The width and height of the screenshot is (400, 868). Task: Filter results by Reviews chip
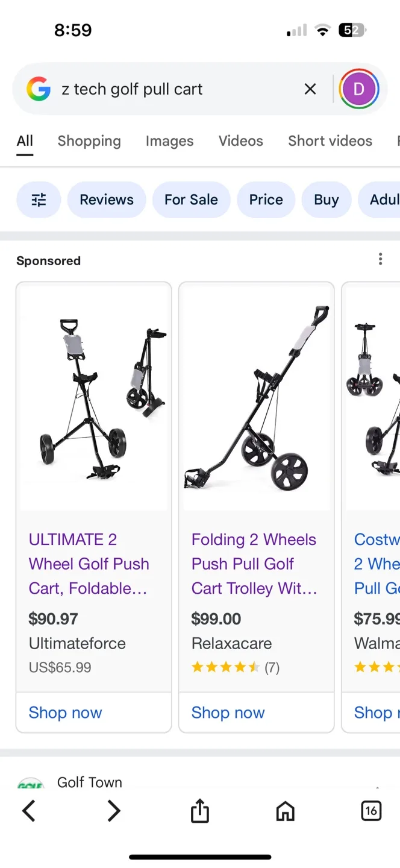point(107,200)
